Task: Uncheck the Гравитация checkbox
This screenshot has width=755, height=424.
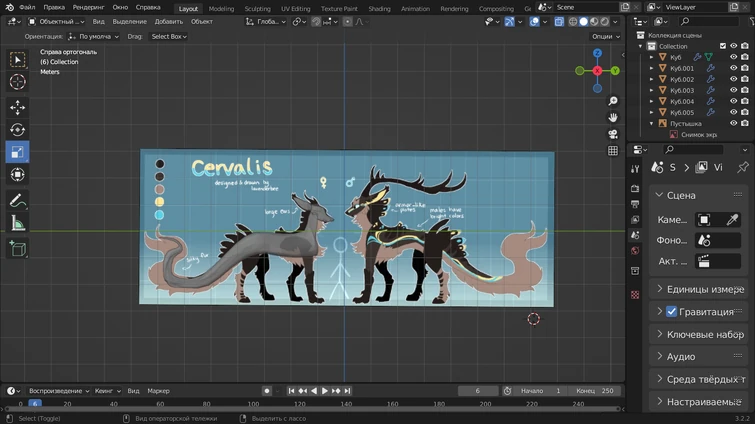Action: coord(671,311)
